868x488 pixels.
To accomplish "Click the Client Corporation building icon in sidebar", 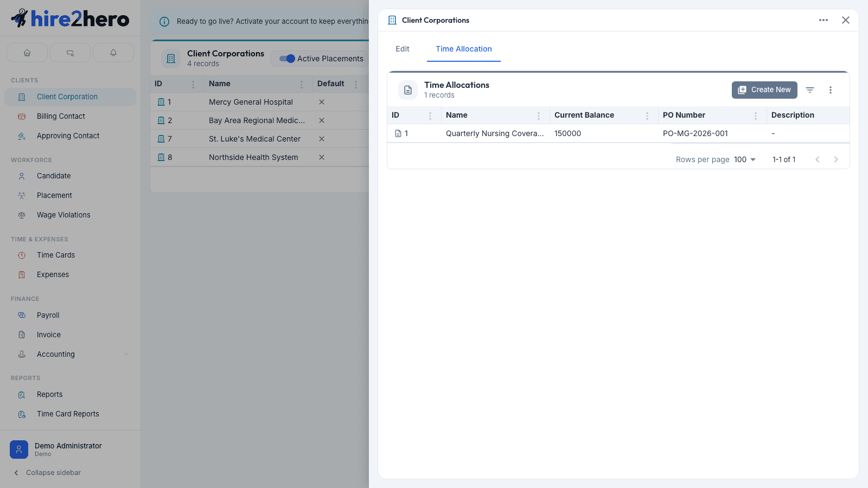I will pos(22,97).
